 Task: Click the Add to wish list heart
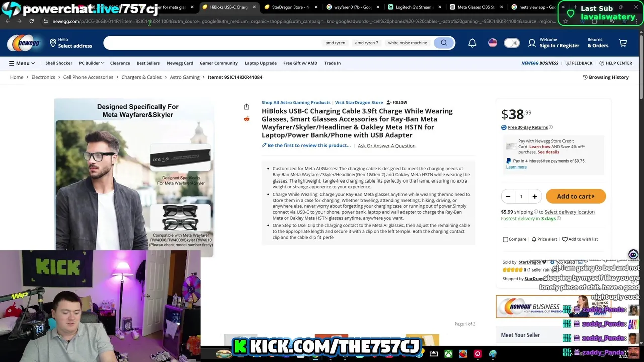[x=565, y=239]
